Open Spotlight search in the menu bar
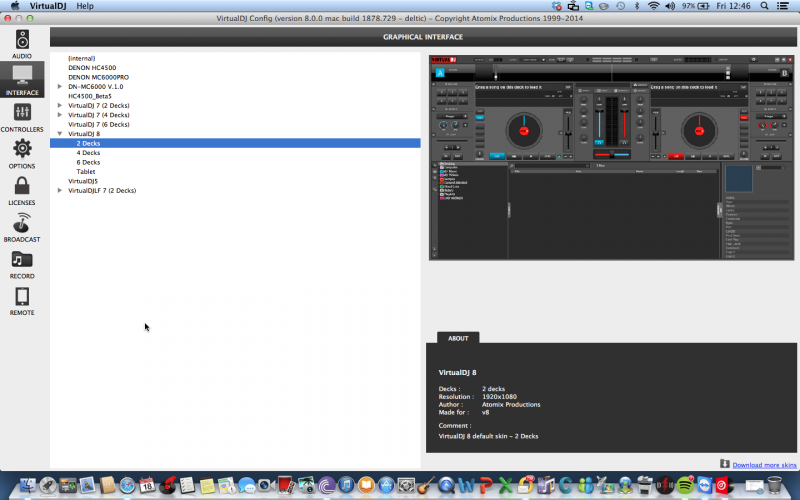The image size is (800, 500). click(764, 6)
